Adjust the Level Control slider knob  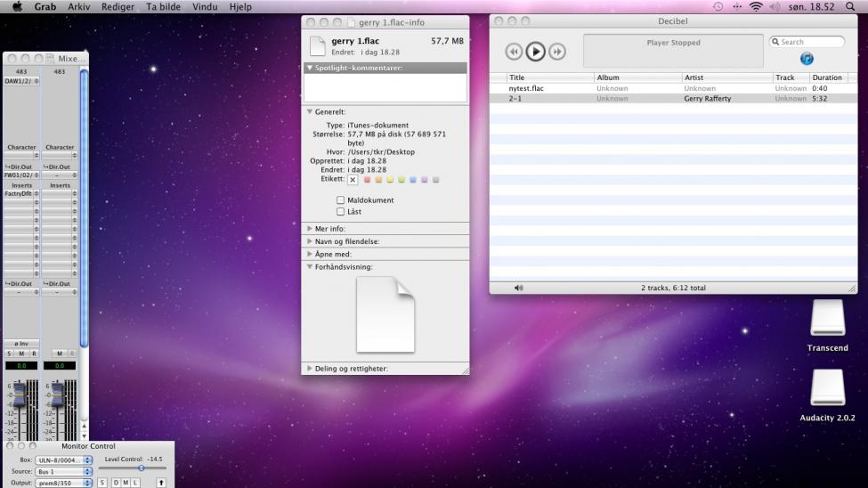142,468
